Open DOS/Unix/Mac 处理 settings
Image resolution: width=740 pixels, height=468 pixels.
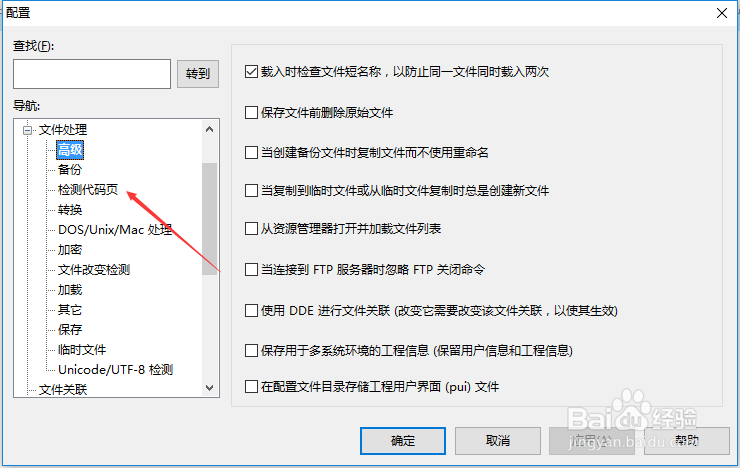pyautogui.click(x=115, y=230)
